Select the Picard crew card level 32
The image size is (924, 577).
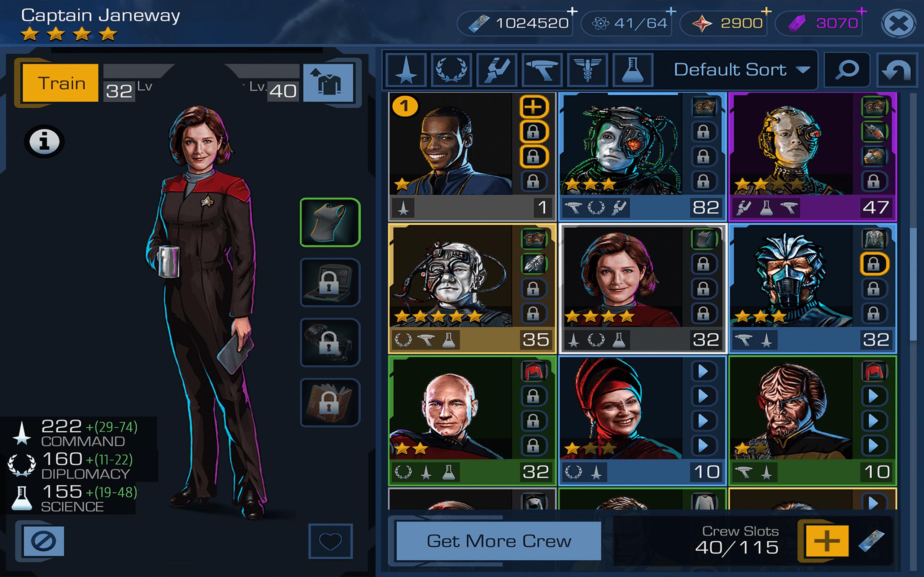point(472,420)
